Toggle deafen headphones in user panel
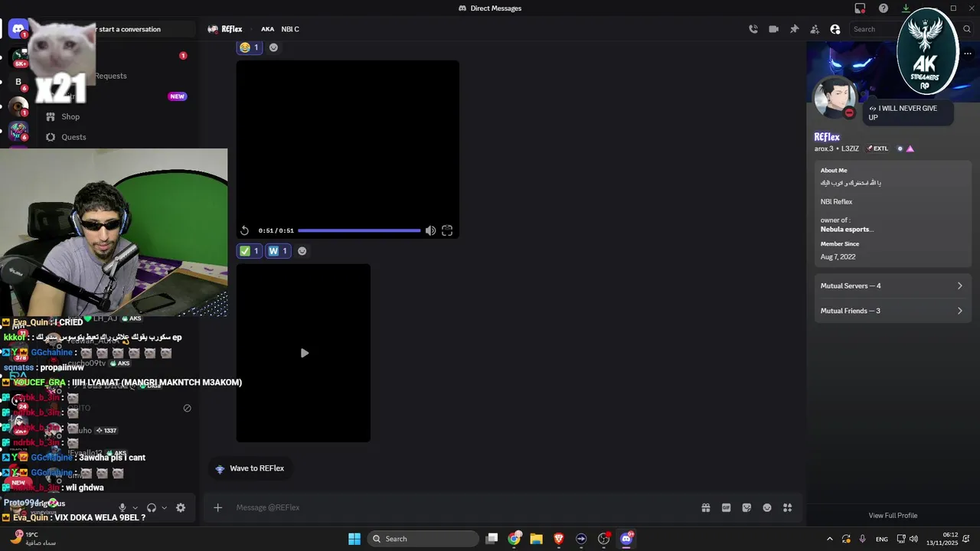This screenshot has height=551, width=980. pos(152,507)
